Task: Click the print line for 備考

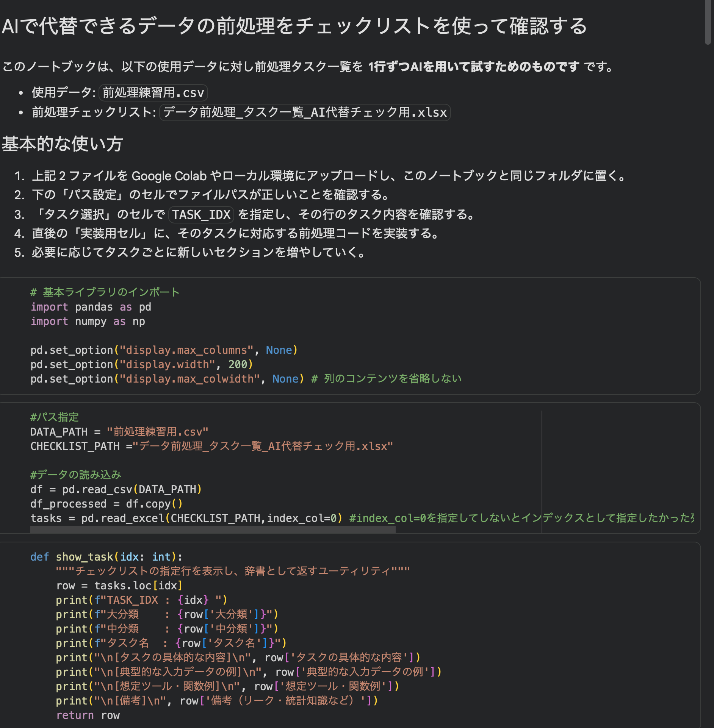Action: (217, 701)
